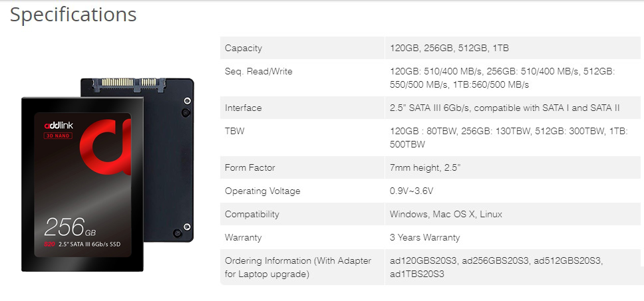
Task: Click the TBW row label
Action: click(235, 131)
